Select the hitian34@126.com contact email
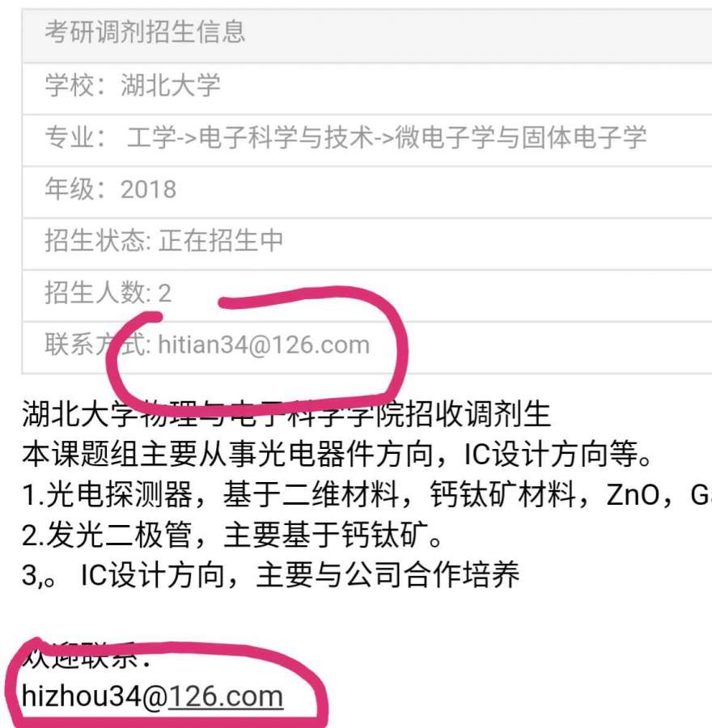The image size is (712, 728). pos(264,345)
